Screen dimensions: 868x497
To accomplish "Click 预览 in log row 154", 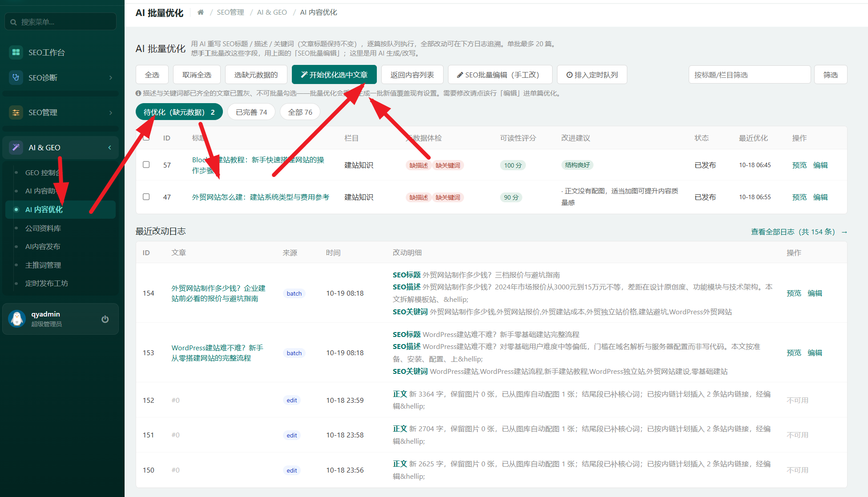I will (x=794, y=293).
